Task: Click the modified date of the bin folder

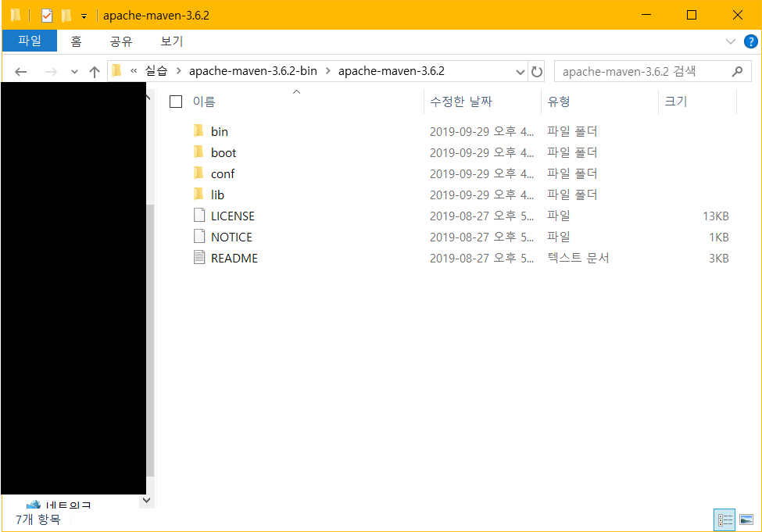Action: pos(481,131)
